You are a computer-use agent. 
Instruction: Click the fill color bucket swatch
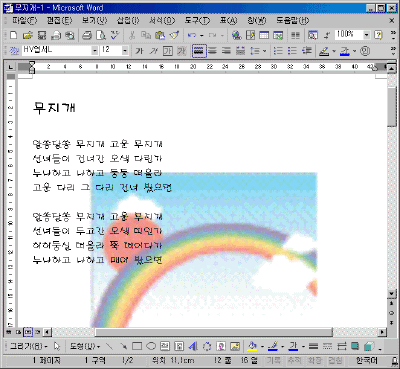tap(253, 346)
